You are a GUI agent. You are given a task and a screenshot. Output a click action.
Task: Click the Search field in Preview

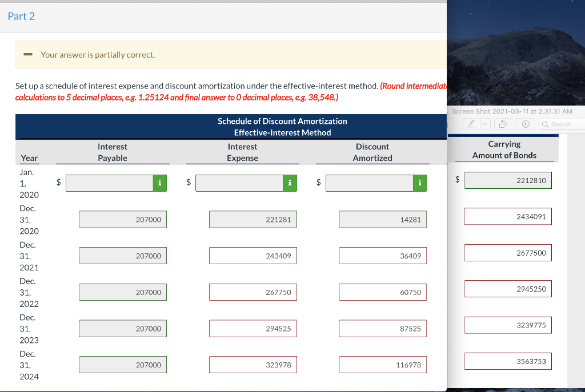[x=562, y=124]
